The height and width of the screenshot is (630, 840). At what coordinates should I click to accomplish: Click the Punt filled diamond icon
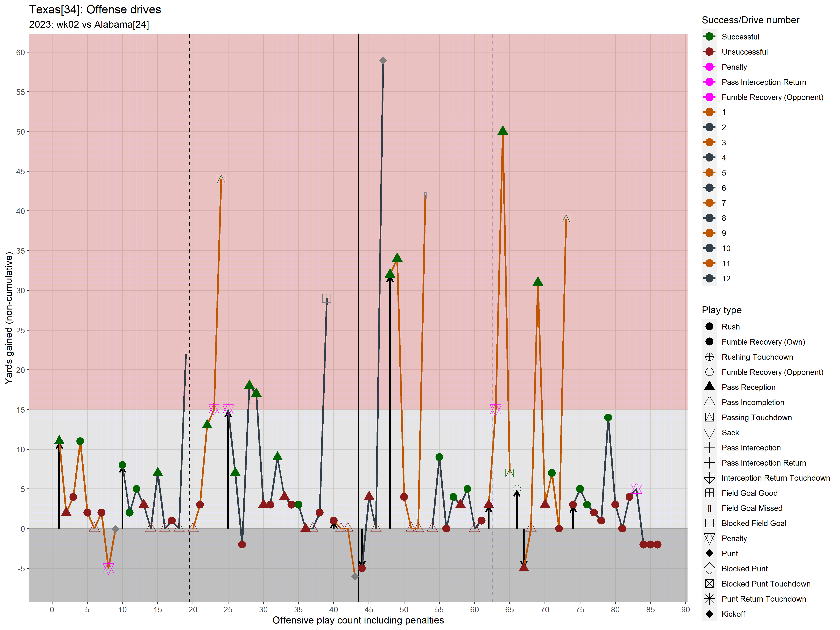click(709, 553)
